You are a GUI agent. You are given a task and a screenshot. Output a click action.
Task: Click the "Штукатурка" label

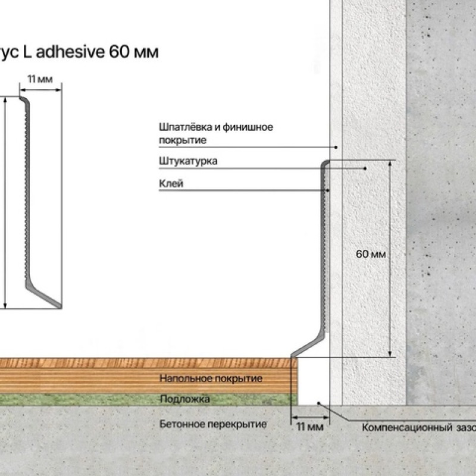[x=188, y=161]
